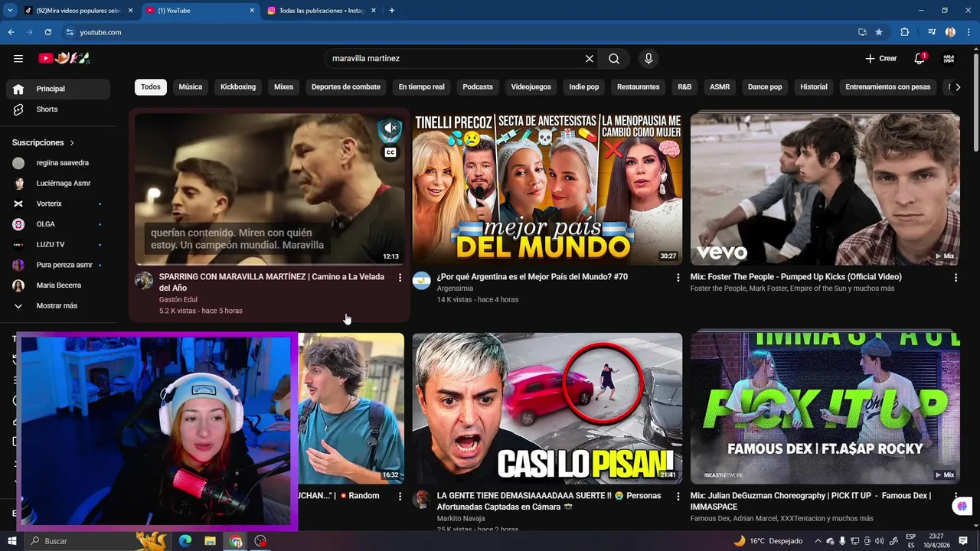
Task: Open Pick It Up mix thumbnail
Action: coord(825,409)
